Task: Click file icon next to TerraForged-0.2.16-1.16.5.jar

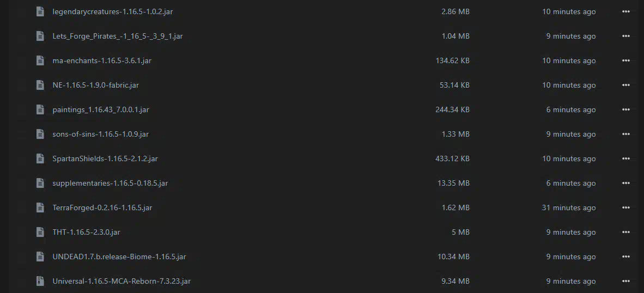Action: [x=40, y=207]
